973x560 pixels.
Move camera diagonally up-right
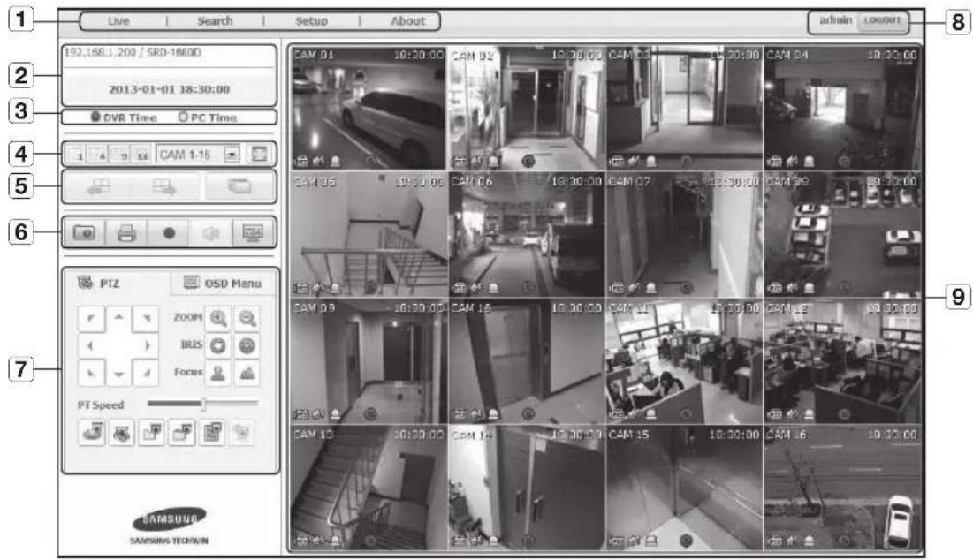click(147, 318)
